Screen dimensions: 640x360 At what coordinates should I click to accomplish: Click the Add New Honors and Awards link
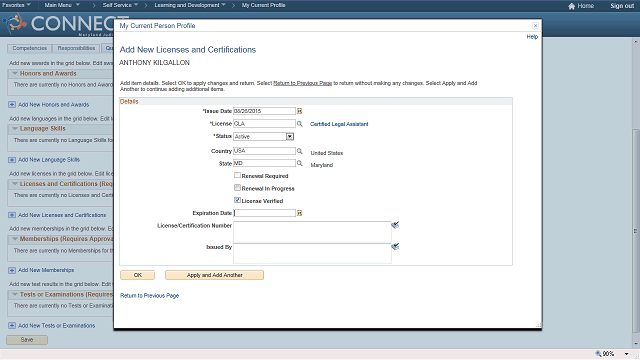(53, 104)
